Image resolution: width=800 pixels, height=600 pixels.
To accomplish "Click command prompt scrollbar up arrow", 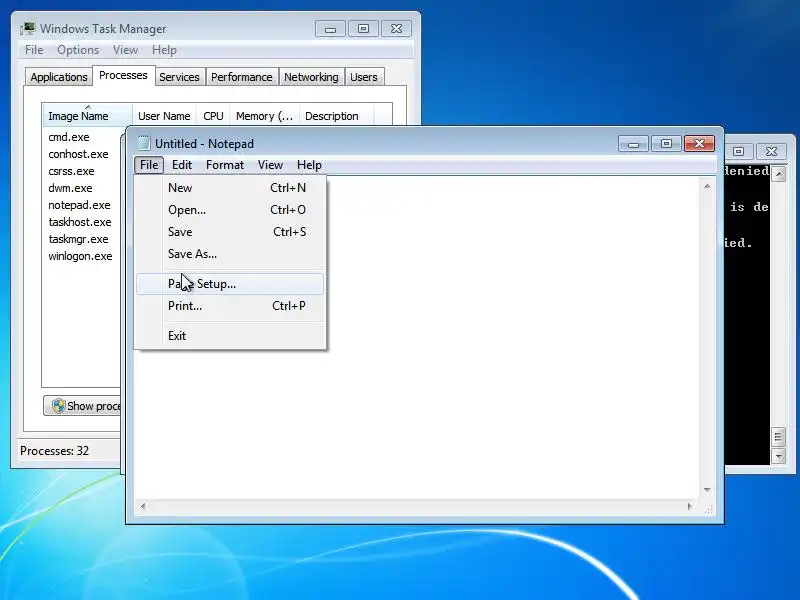I will pos(779,174).
